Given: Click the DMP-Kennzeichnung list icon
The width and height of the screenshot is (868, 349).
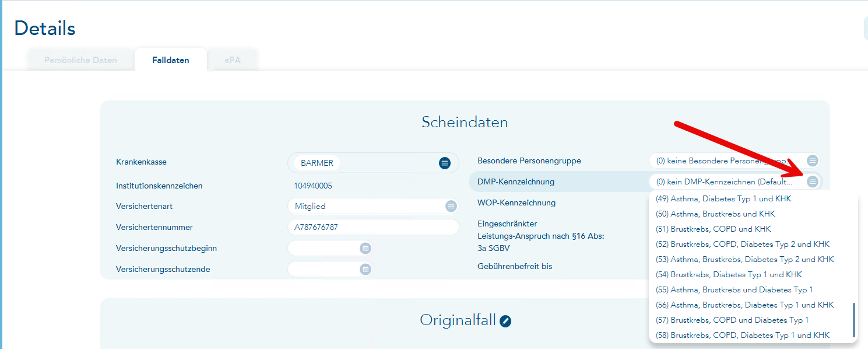Looking at the screenshot, I should pos(813,182).
